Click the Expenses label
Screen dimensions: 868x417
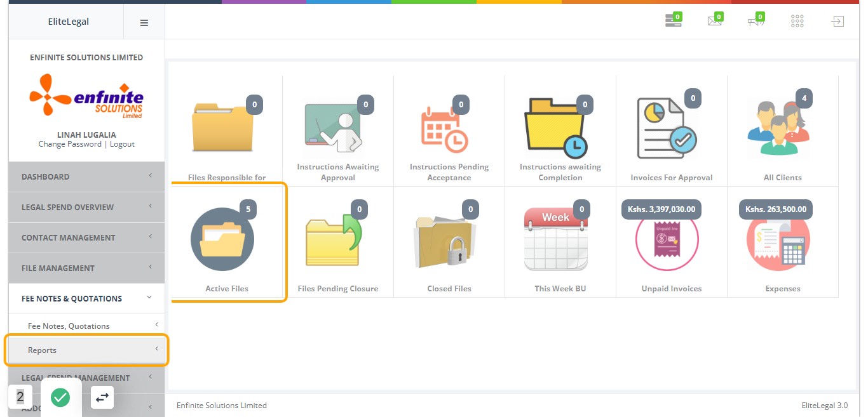(783, 288)
